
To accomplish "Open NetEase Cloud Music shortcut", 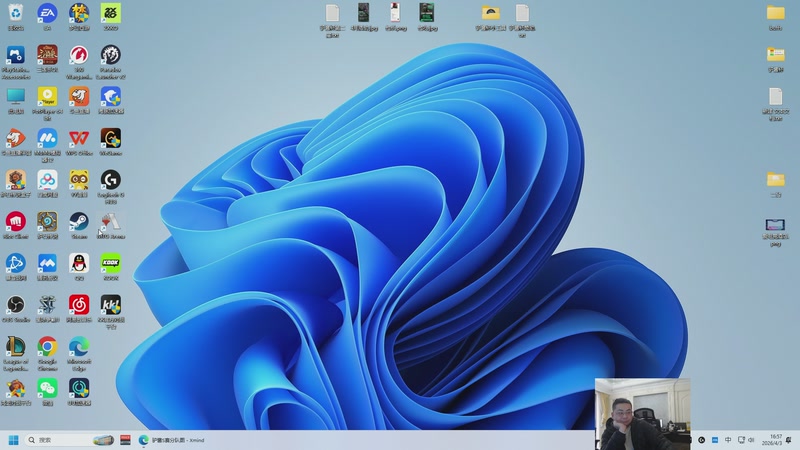I will click(79, 305).
